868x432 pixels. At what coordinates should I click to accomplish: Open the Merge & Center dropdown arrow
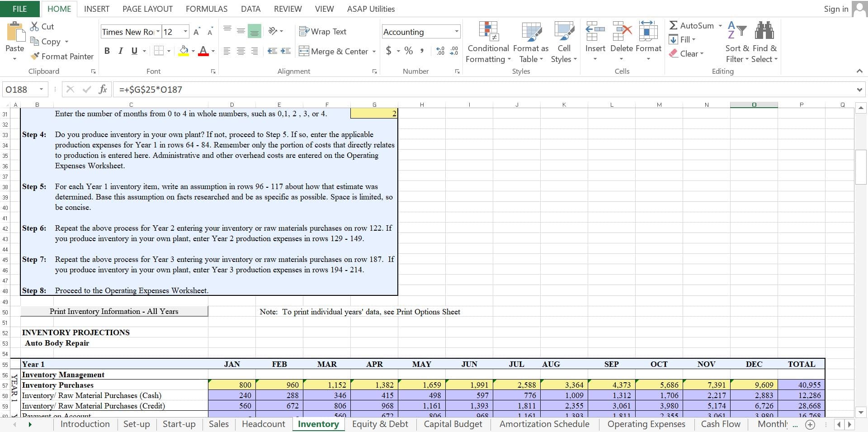[374, 52]
